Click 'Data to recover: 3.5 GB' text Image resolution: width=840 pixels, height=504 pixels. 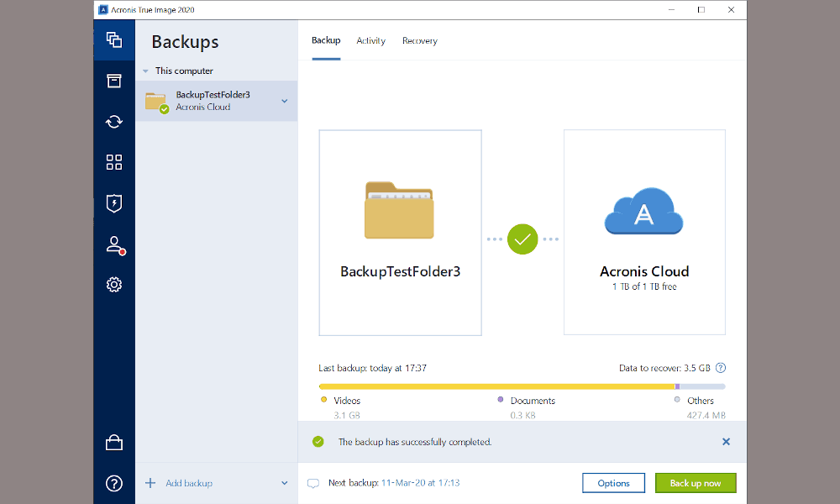tap(664, 368)
